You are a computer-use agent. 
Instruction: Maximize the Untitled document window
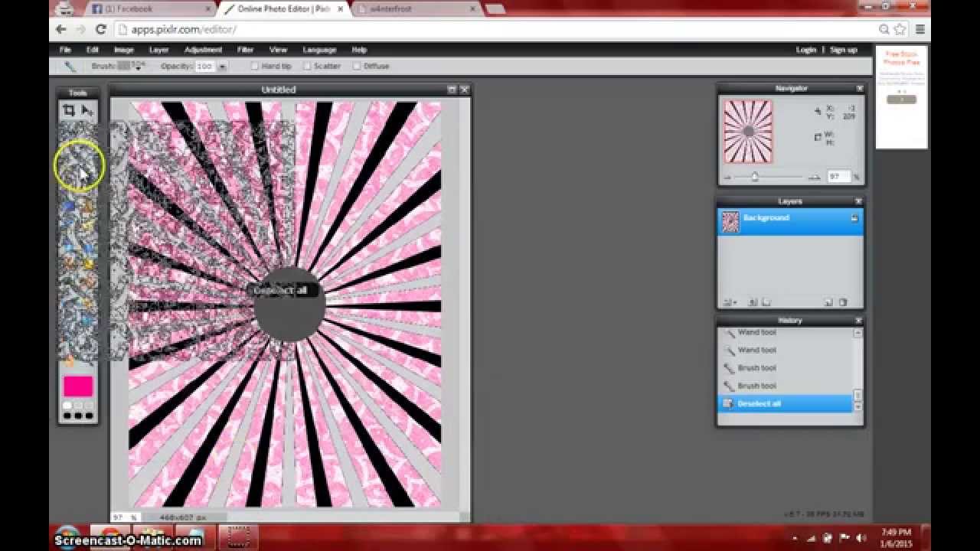click(452, 90)
